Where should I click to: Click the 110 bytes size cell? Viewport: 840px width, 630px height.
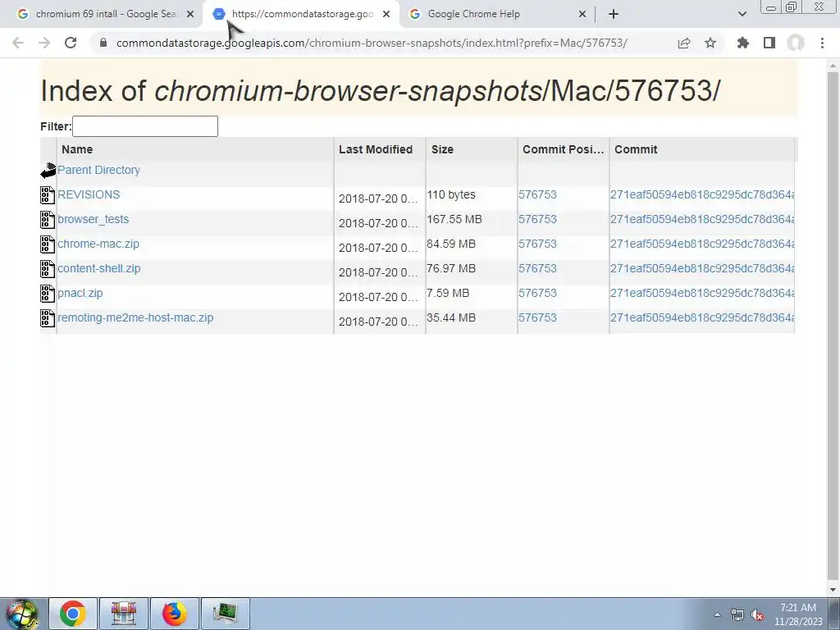(451, 194)
